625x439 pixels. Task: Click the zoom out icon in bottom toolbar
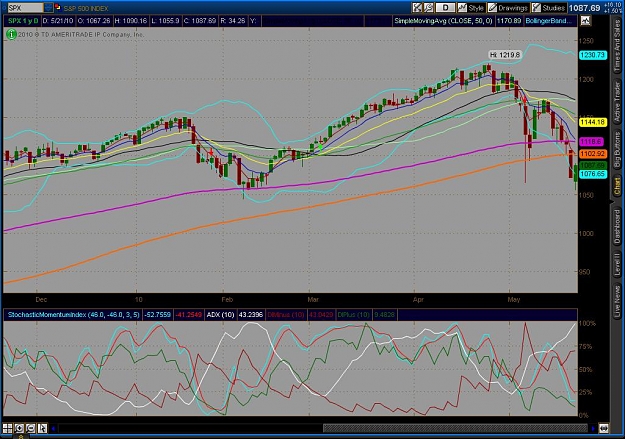[31, 428]
